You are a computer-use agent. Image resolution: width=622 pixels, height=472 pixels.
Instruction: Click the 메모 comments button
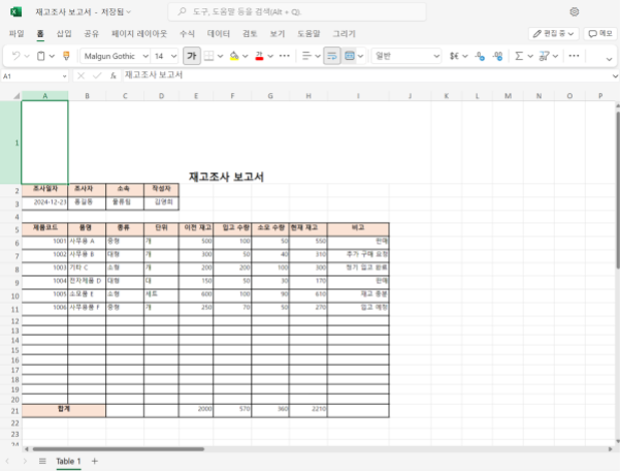[600, 34]
